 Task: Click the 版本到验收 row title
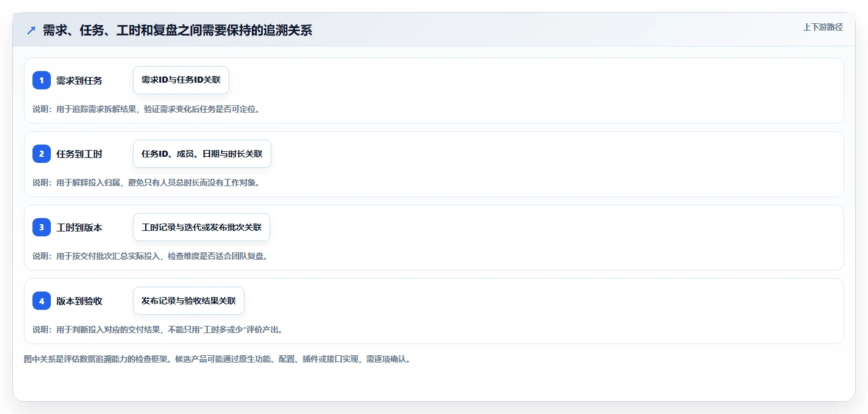pos(79,301)
